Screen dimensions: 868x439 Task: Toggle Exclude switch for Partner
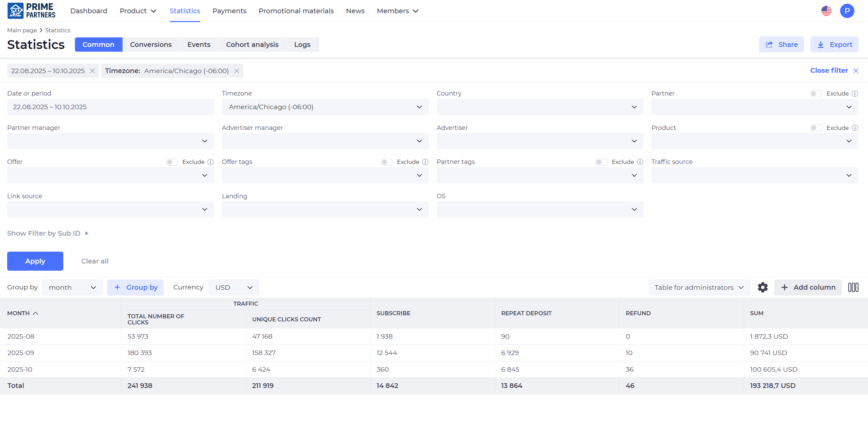[816, 94]
